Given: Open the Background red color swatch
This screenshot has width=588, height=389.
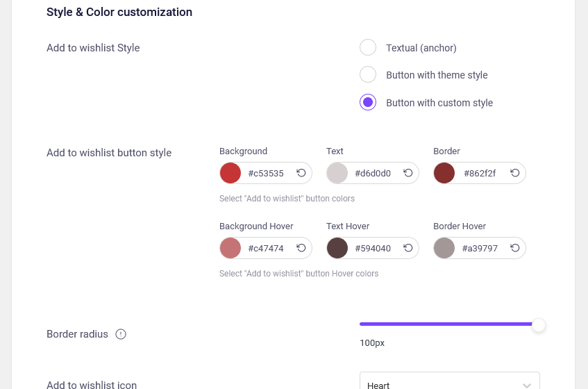Looking at the screenshot, I should pos(230,173).
